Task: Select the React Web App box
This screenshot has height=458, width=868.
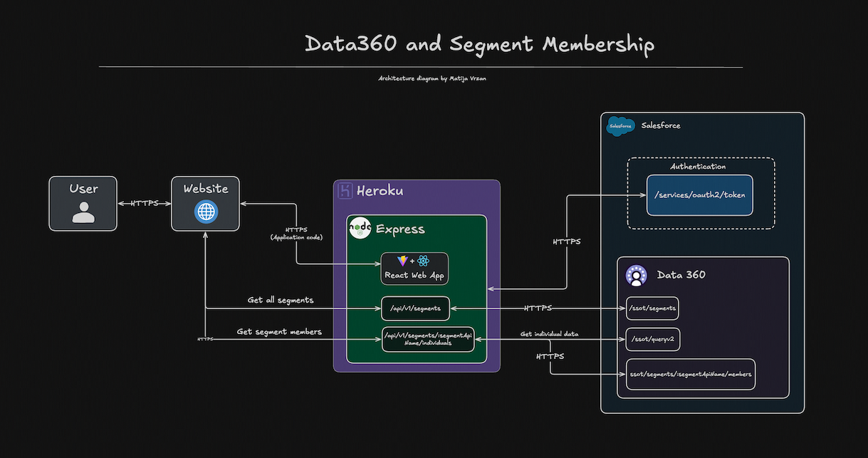Action: tap(414, 269)
